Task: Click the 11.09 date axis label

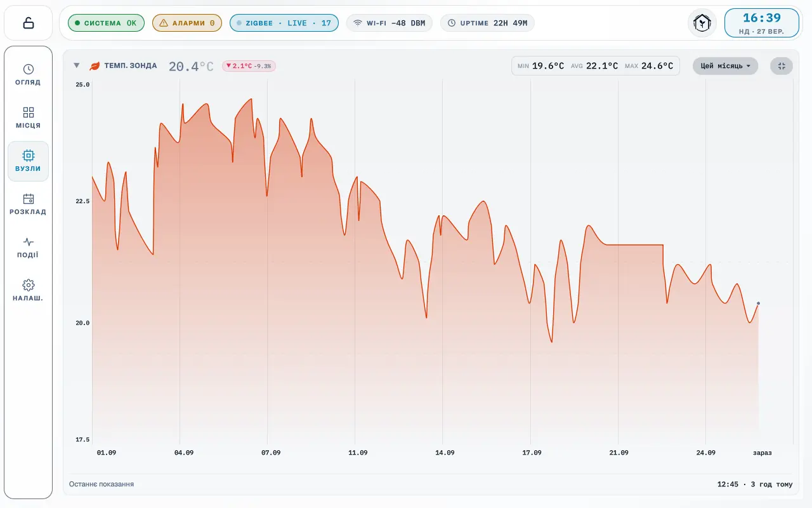Action: [x=358, y=453]
